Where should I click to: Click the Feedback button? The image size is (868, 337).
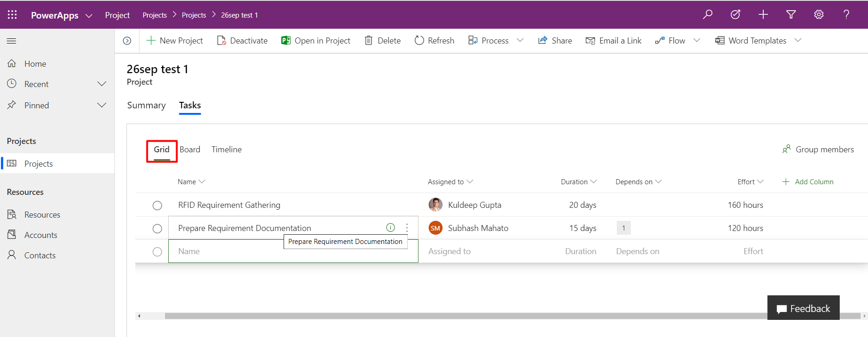coord(804,308)
